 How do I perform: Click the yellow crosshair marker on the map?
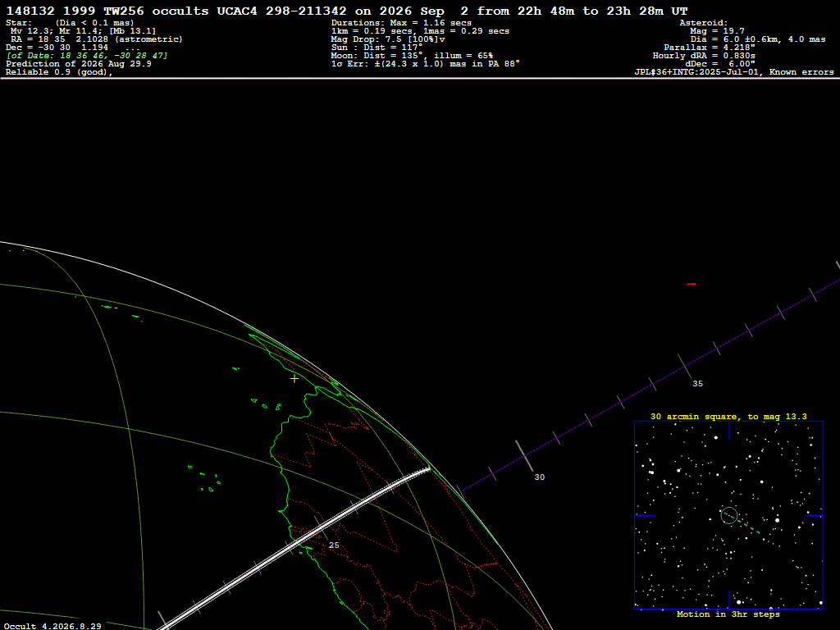pos(294,379)
